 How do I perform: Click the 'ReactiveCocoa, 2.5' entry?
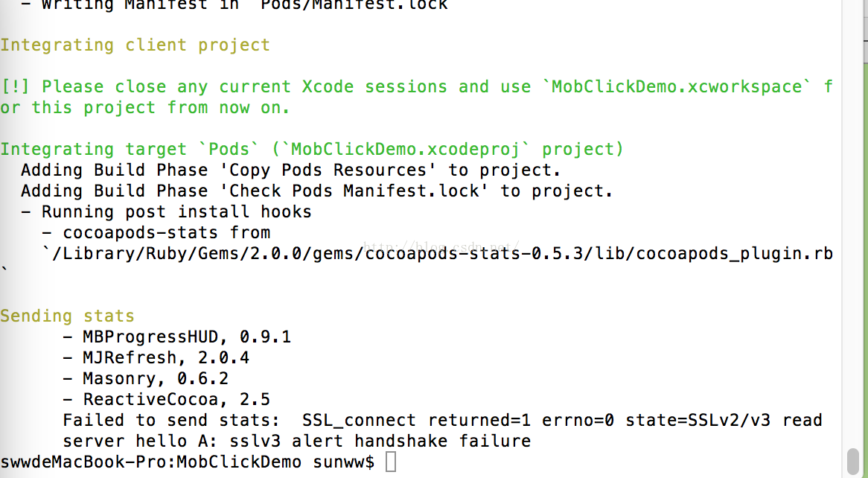166,399
